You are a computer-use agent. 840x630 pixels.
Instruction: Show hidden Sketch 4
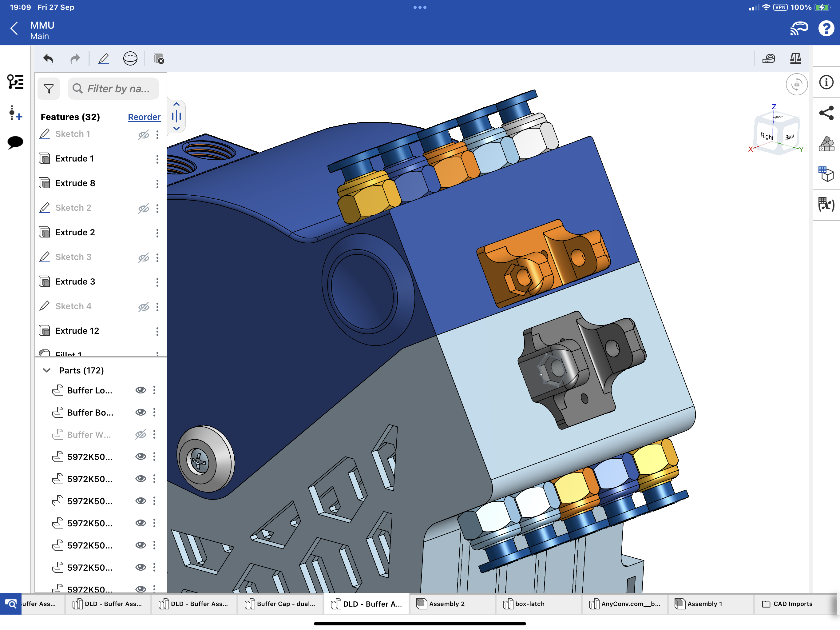tap(144, 307)
